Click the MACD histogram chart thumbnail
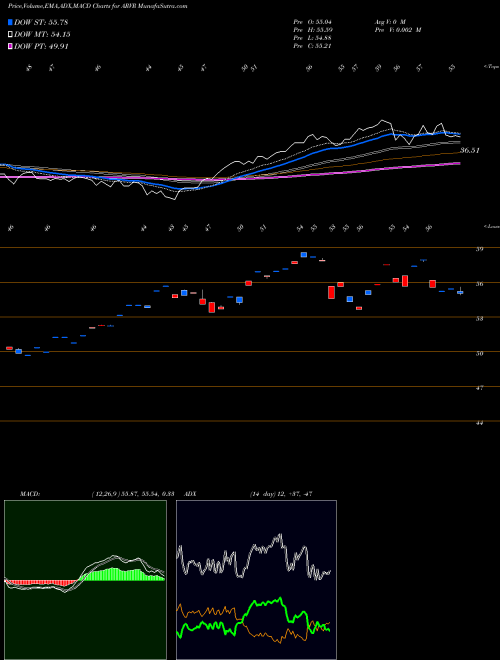 coord(85,580)
